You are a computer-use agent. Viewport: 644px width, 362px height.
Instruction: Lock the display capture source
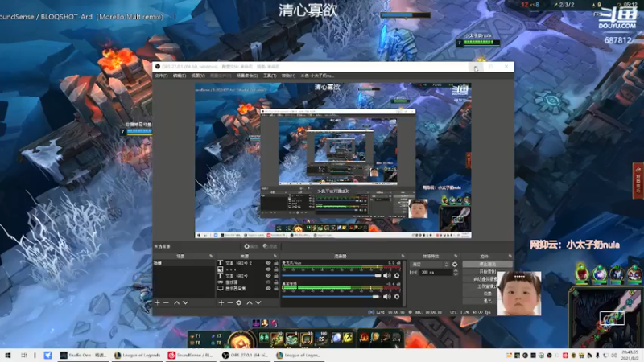(x=276, y=289)
